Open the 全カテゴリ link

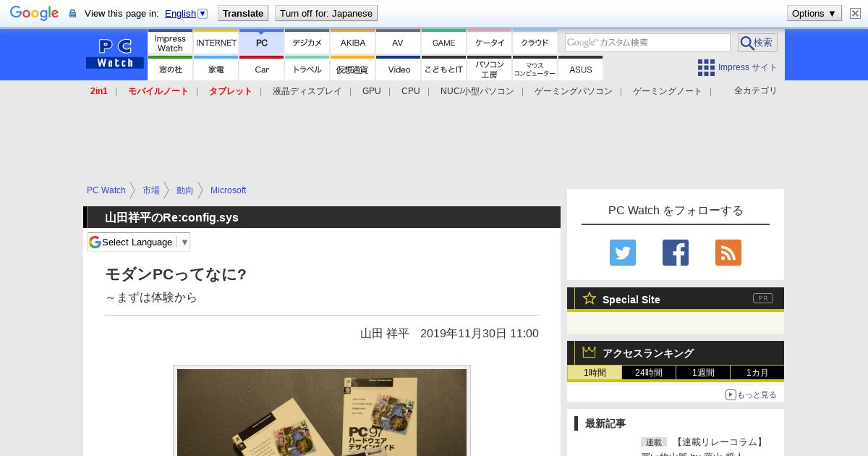click(756, 90)
